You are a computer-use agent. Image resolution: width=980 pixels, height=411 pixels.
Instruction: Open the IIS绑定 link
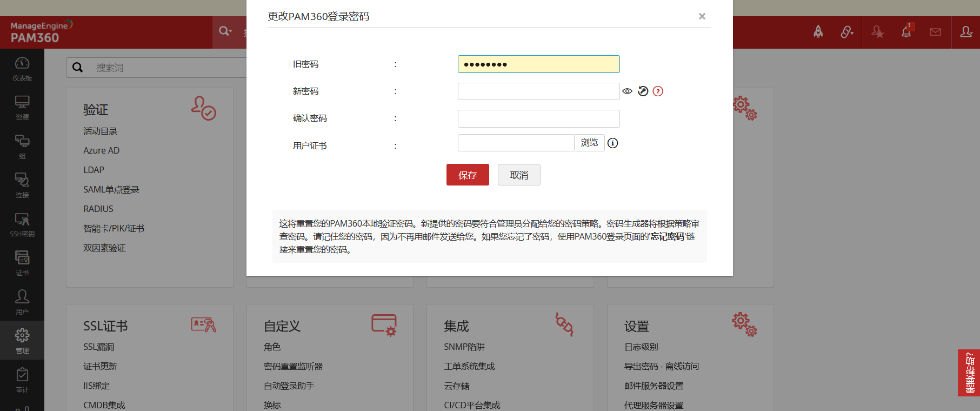pos(97,386)
